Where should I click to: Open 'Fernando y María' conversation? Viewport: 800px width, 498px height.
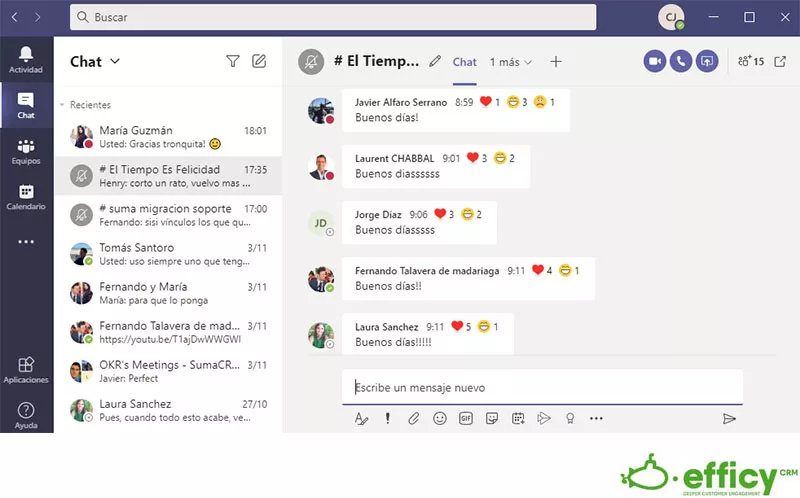pyautogui.click(x=168, y=293)
